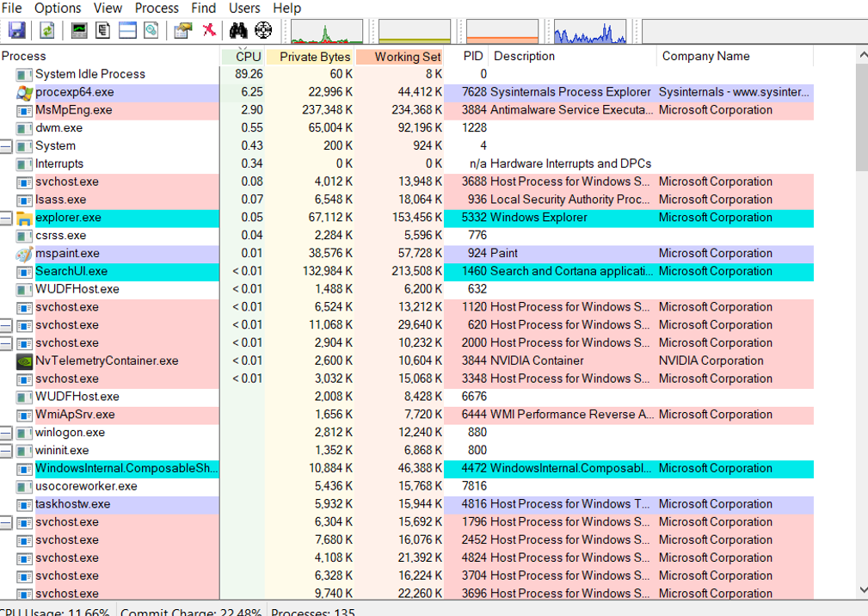868x616 pixels.
Task: Click the mspaint.exe paint palette icon
Action: pyautogui.click(x=24, y=254)
